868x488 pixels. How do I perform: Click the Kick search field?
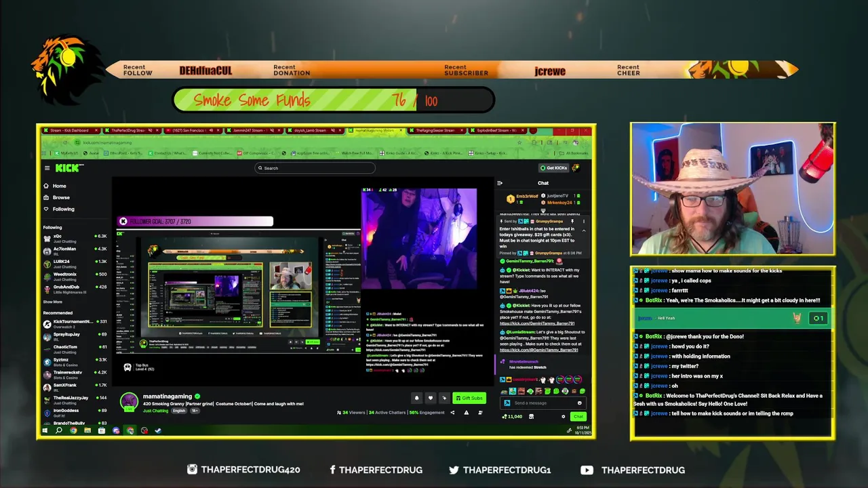(x=315, y=168)
